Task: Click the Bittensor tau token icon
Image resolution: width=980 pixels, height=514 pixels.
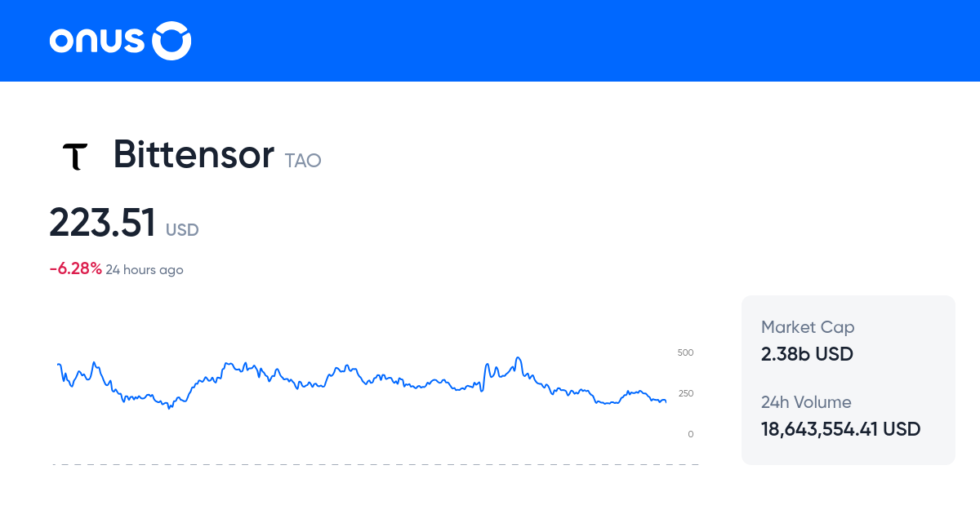Action: (x=75, y=155)
